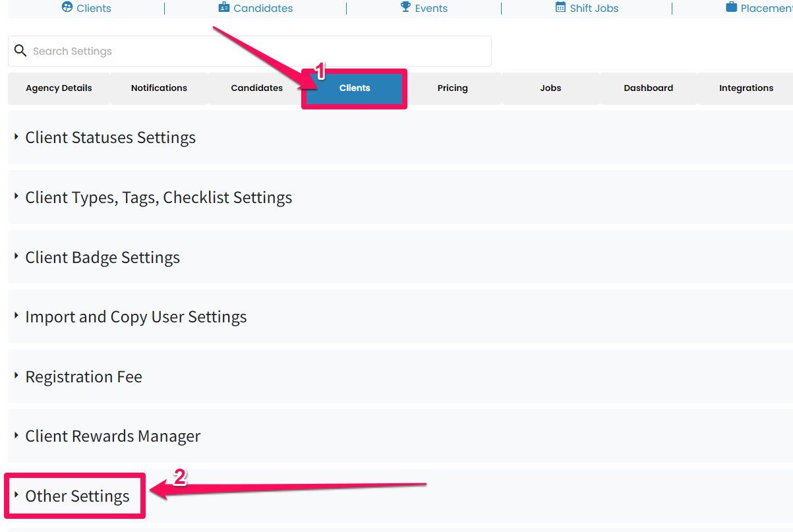Click the Shift Jobs calendar icon
This screenshot has width=793, height=532.
560,7
